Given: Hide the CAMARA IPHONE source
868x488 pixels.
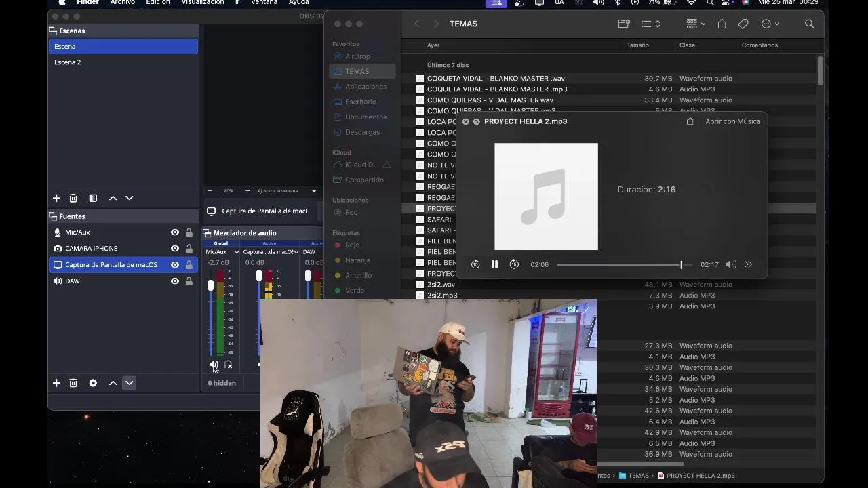Looking at the screenshot, I should (175, 248).
